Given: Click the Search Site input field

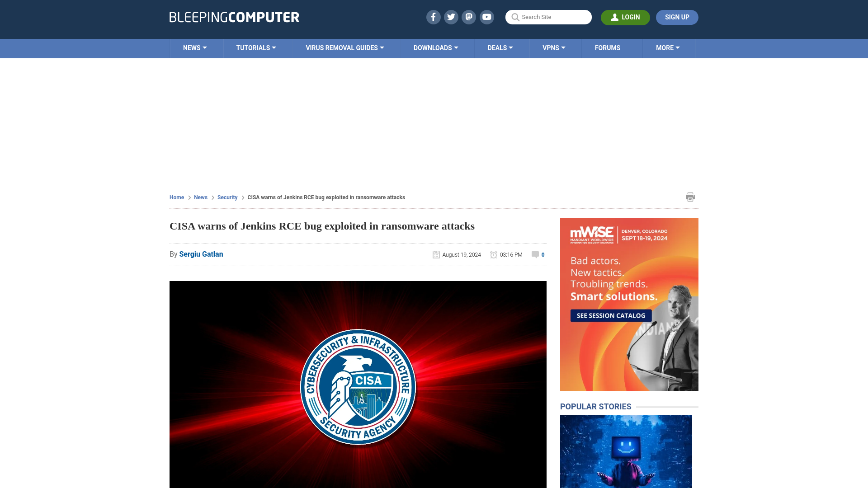Looking at the screenshot, I should (548, 17).
